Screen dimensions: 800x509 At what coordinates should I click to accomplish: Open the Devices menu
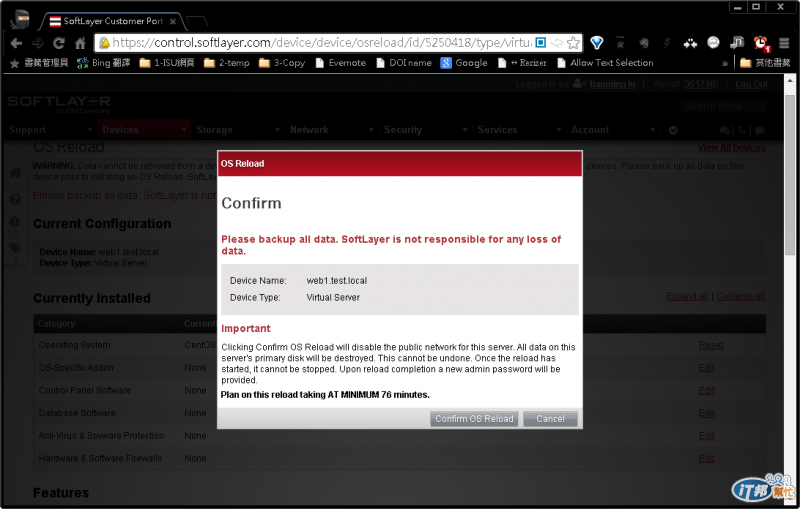(x=144, y=130)
